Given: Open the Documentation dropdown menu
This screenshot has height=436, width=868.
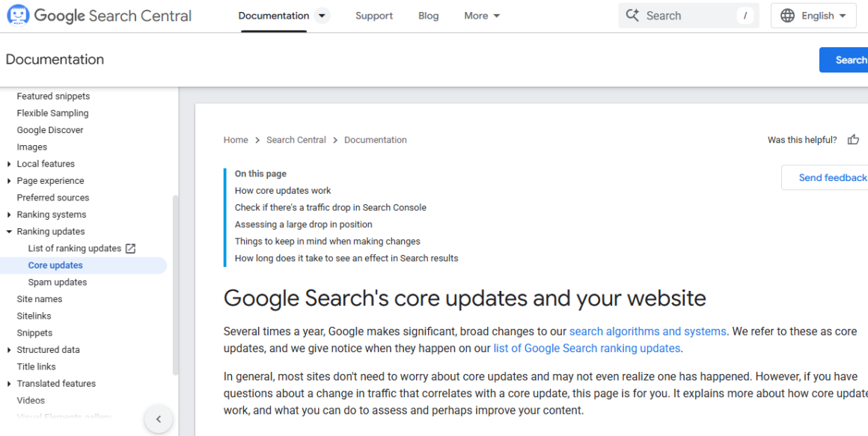Looking at the screenshot, I should [322, 15].
